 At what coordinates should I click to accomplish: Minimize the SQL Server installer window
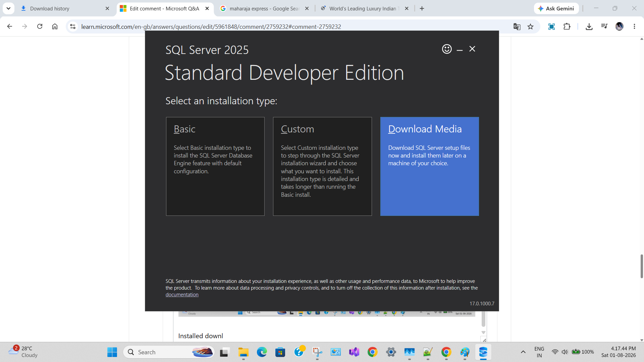coord(460,49)
